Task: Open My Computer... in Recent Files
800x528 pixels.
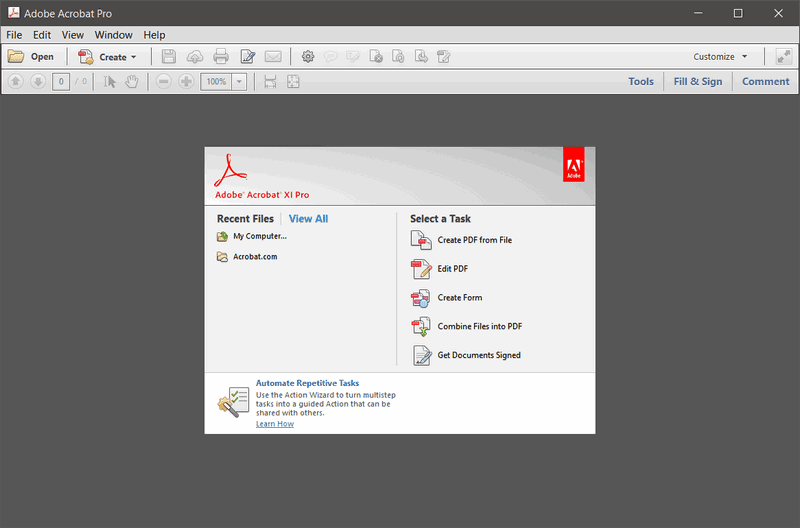Action: click(x=252, y=236)
